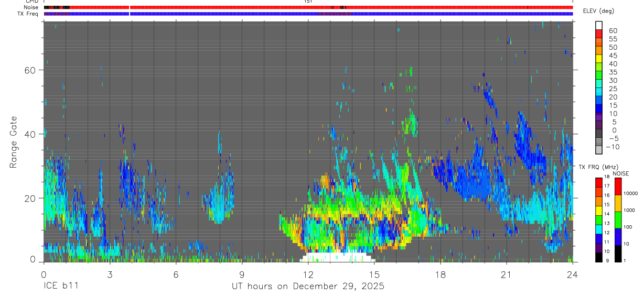This screenshot has width=644, height=297.
Task: Click y-axis tick label '60'
Action: (x=29, y=70)
